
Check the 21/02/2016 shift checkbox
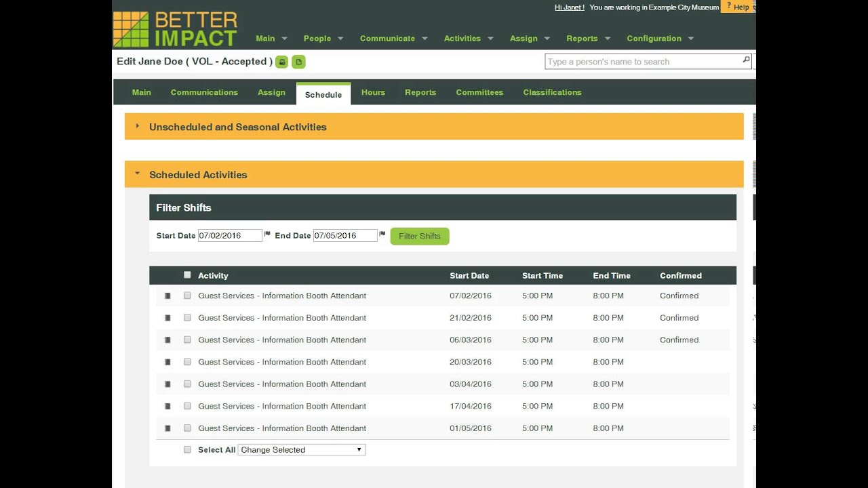[x=187, y=317]
